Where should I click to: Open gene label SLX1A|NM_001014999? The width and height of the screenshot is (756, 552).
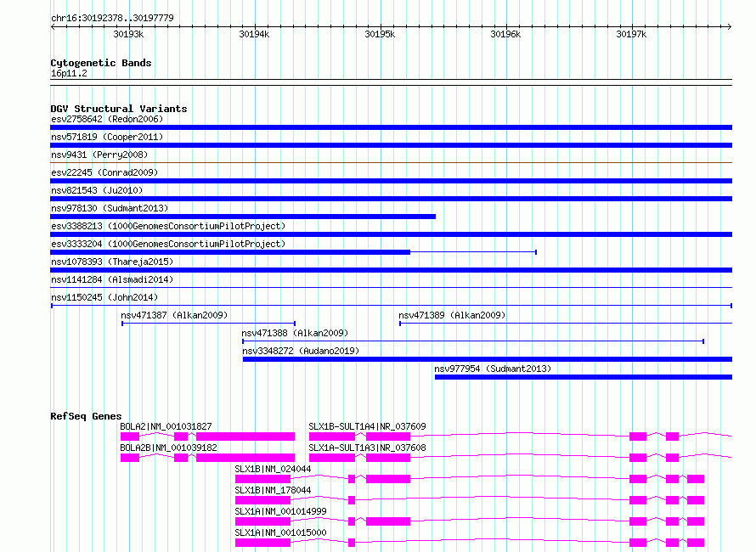[x=280, y=511]
